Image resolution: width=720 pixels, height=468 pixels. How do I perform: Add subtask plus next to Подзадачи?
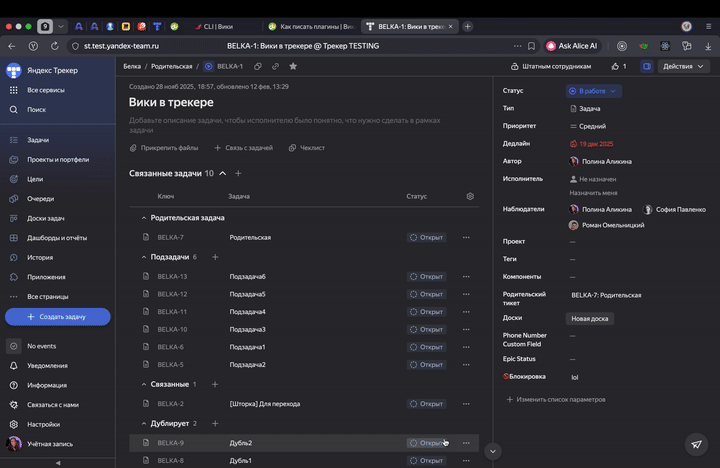coord(215,257)
